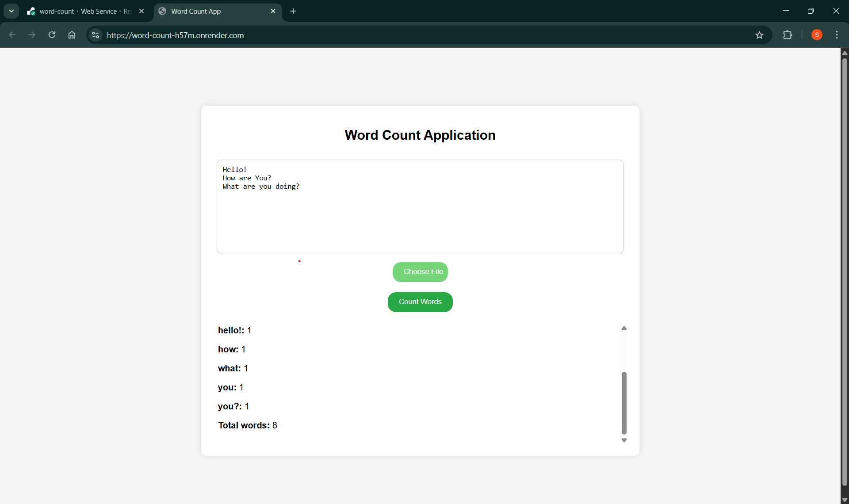Click the Word Count Application heading
Image resolution: width=849 pixels, height=504 pixels.
point(420,135)
